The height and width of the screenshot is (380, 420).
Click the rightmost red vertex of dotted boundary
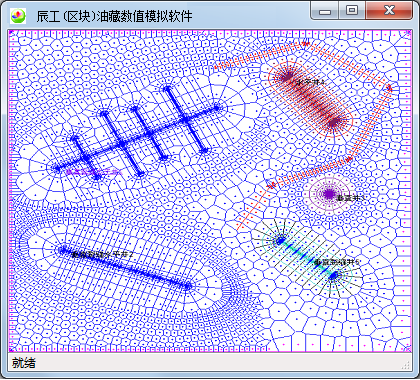pyautogui.click(x=389, y=88)
